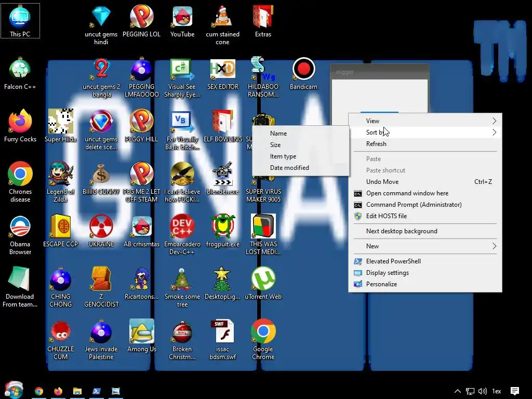Click Next desktop background
The width and height of the screenshot is (532, 399).
425,231
